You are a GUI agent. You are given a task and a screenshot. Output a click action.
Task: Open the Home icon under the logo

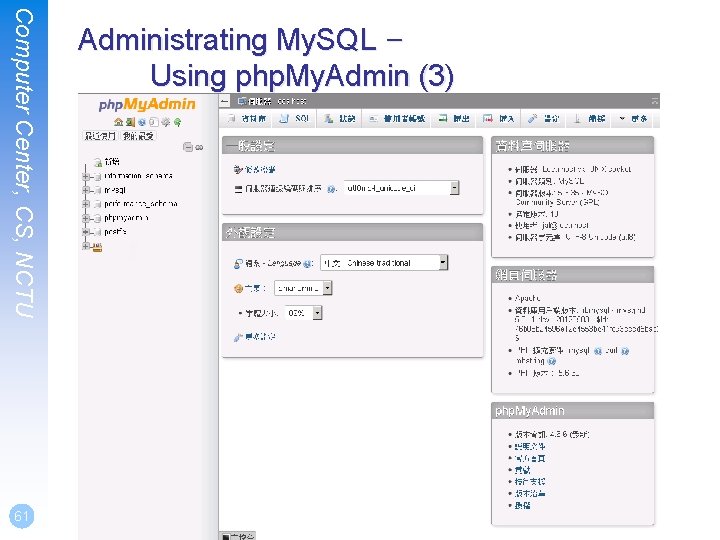118,122
